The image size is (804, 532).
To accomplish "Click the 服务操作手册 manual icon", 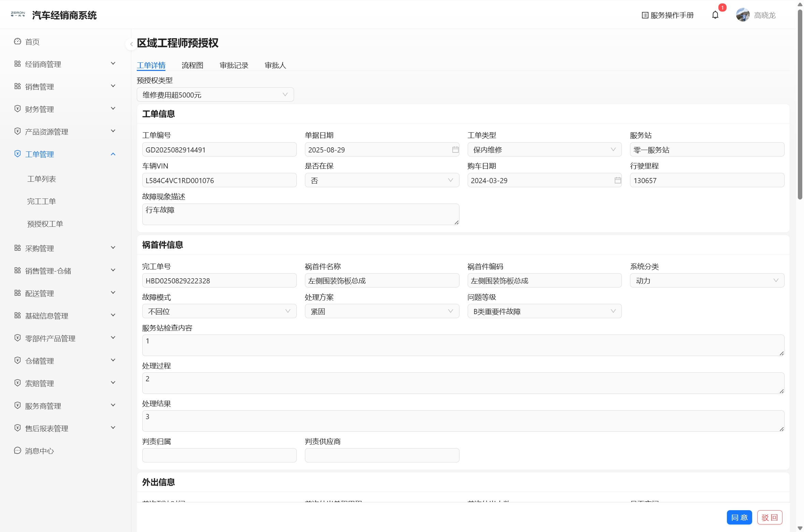I will [645, 15].
